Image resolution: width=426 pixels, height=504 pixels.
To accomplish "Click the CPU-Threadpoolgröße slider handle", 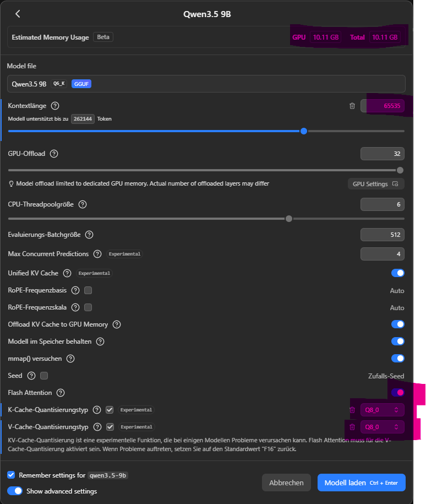I will 289,219.
